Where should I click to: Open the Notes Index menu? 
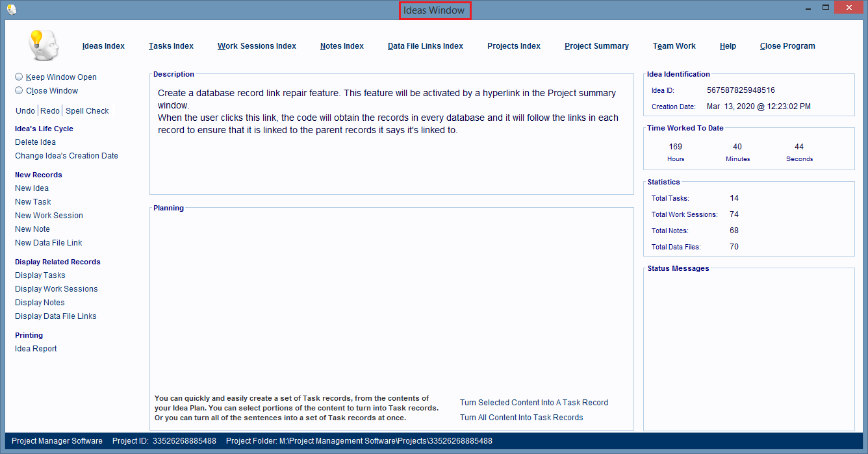[x=342, y=46]
